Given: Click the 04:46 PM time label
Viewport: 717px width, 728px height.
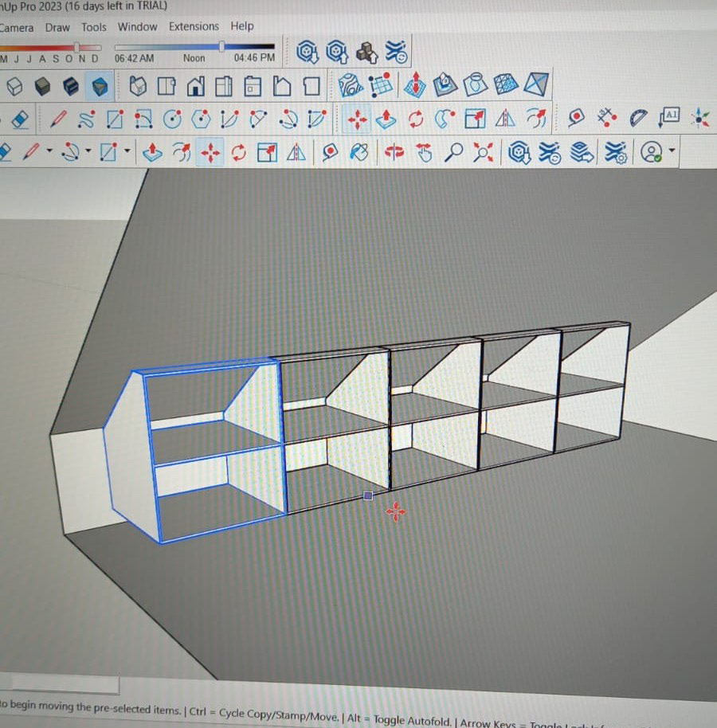Looking at the screenshot, I should click(x=254, y=57).
